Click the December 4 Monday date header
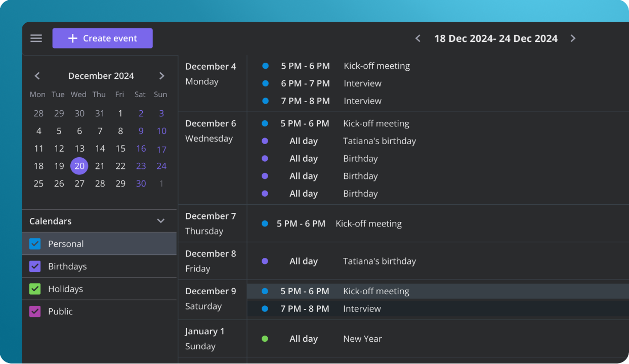The width and height of the screenshot is (629, 364). [x=211, y=74]
